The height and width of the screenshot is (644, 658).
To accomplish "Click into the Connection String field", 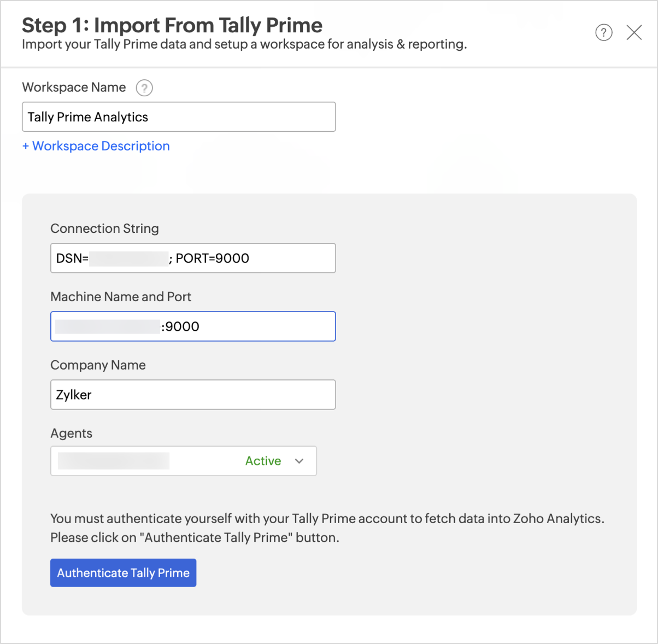I will (x=193, y=258).
